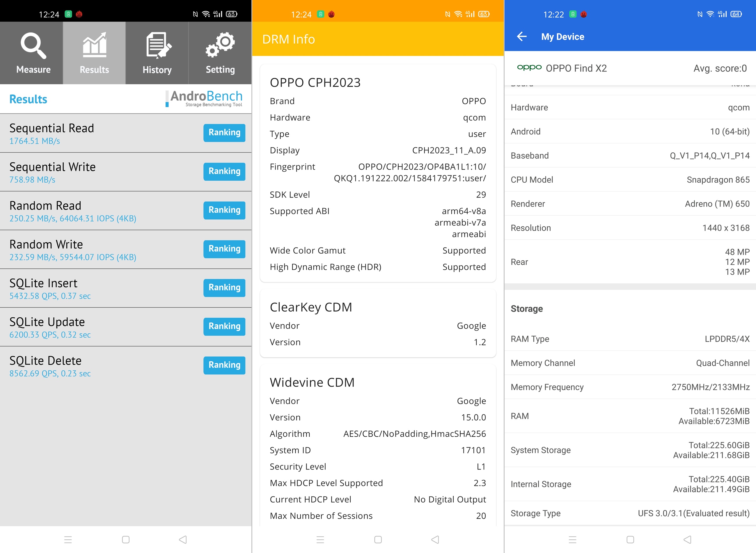Tap the Wi-Fi status icon in AndroBench screen
This screenshot has width=756, height=553.
coord(206,14)
